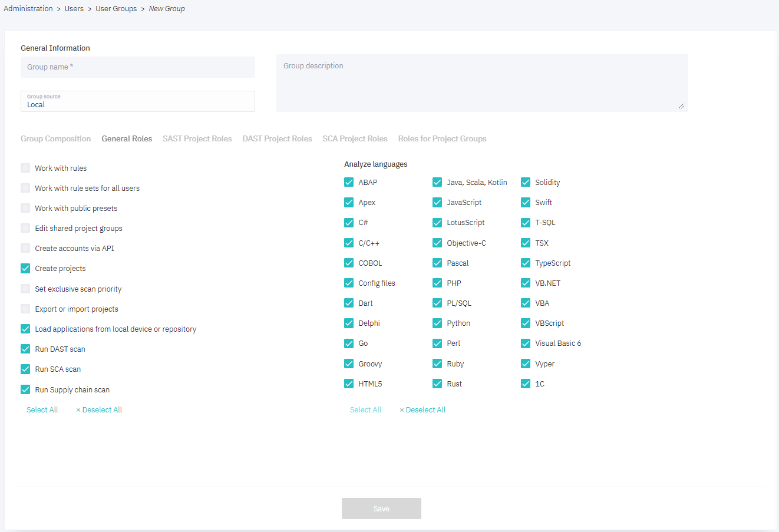Untick HTML5 analysis checkbox

click(x=349, y=384)
